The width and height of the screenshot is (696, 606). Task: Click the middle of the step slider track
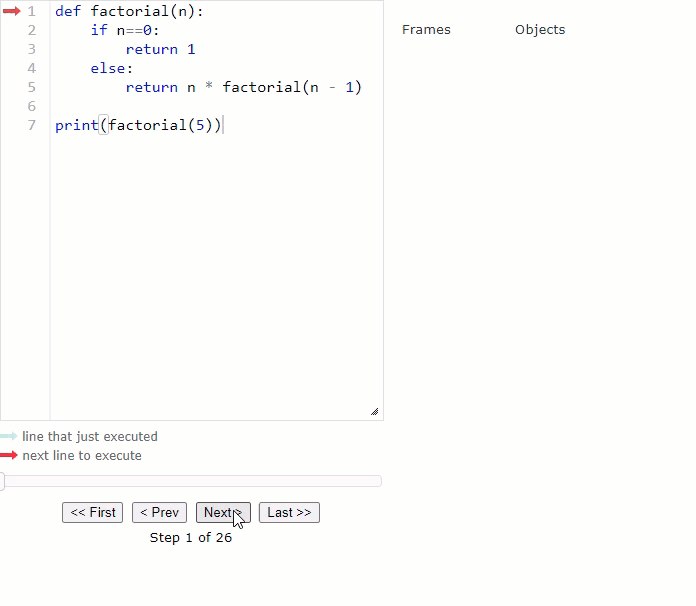[191, 481]
